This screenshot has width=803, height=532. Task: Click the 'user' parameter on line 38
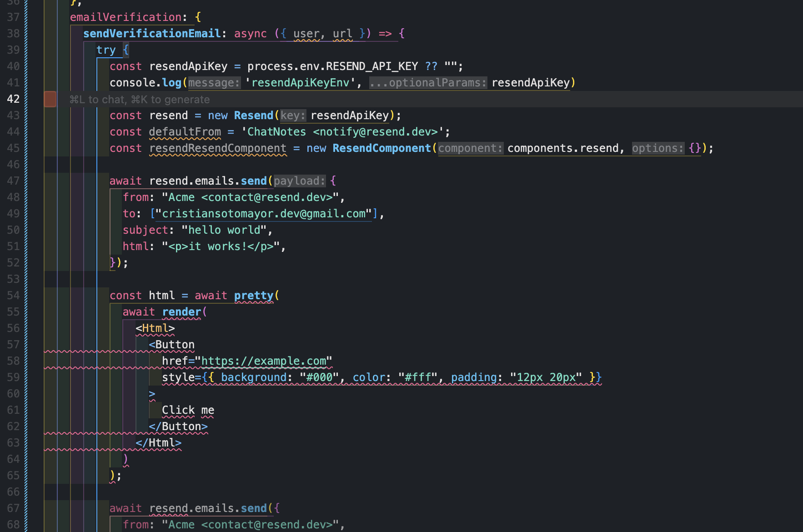[x=306, y=34]
